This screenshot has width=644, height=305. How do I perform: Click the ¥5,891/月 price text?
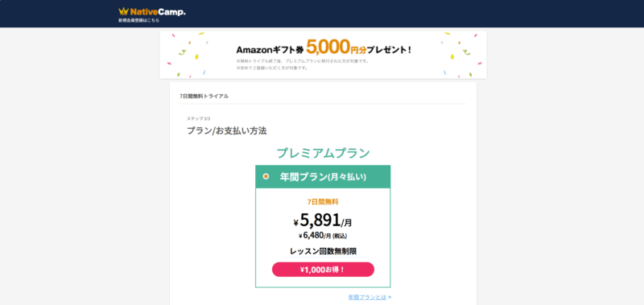tap(323, 221)
